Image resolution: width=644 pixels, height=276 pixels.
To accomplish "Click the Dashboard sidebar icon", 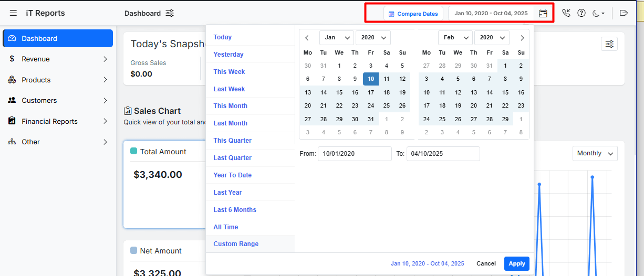I will click(12, 38).
